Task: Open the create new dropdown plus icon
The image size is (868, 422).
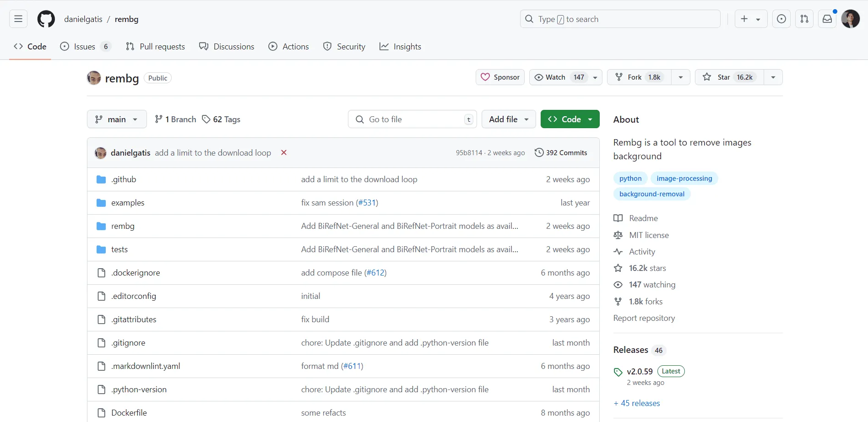Action: (x=744, y=19)
